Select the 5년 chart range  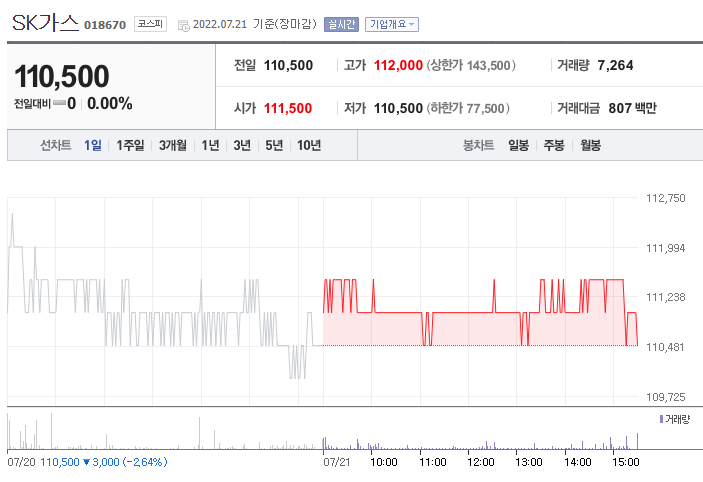[x=274, y=145]
